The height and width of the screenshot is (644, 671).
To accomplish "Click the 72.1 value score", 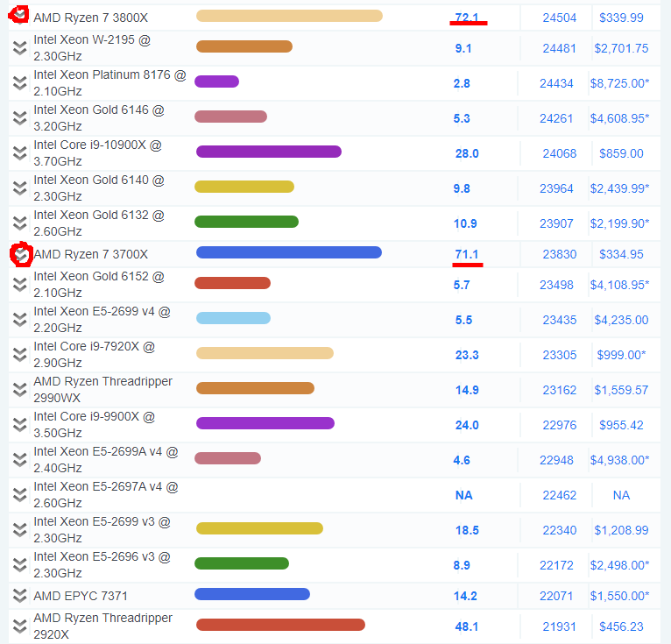I will click(x=467, y=18).
